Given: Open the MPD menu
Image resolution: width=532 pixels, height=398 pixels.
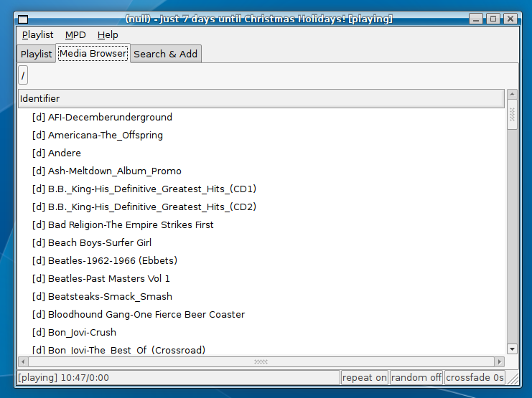Looking at the screenshot, I should click(x=75, y=35).
